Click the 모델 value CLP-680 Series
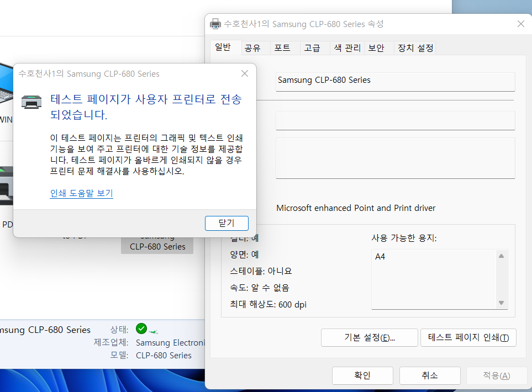The width and height of the screenshot is (532, 392). (164, 356)
